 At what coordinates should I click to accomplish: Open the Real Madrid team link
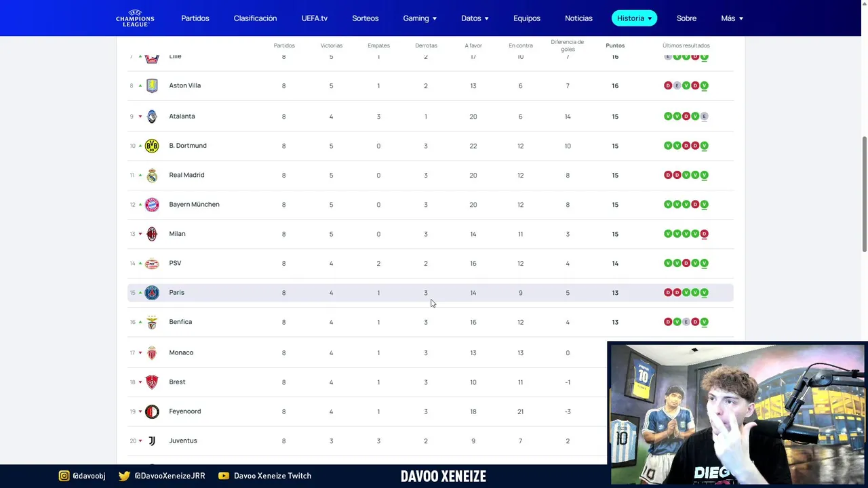tap(186, 175)
